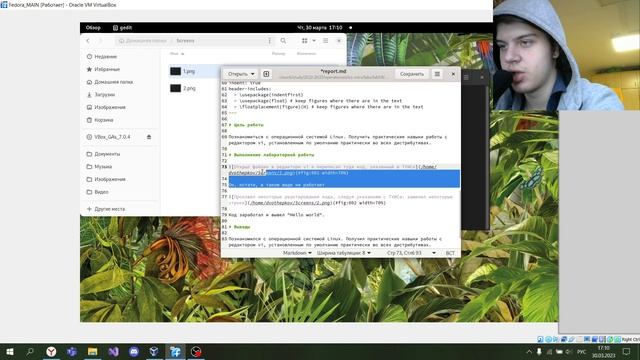Screen dimensions: 640x360
Task: Open Загрузки folder in sidebar
Action: pos(104,95)
